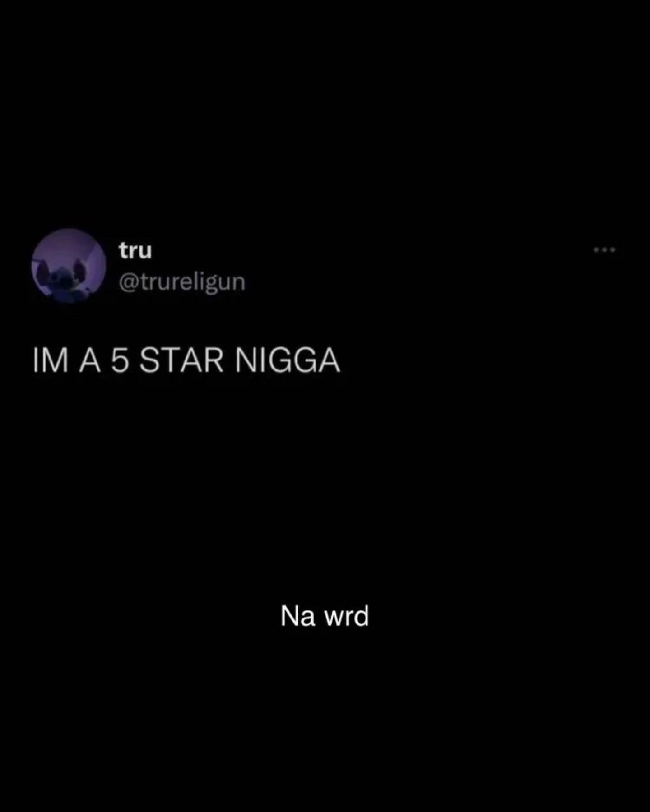Tap the bold tru username
Screen dimensions: 650x812
[135, 250]
